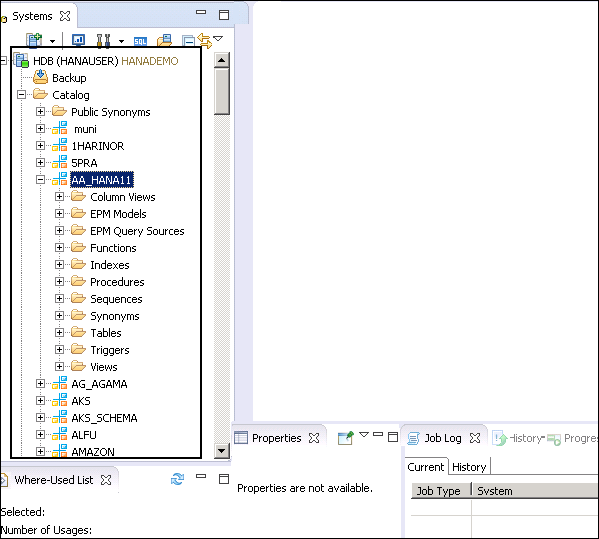Click the Triggers folder icon
The height and width of the screenshot is (539, 599).
(78, 349)
